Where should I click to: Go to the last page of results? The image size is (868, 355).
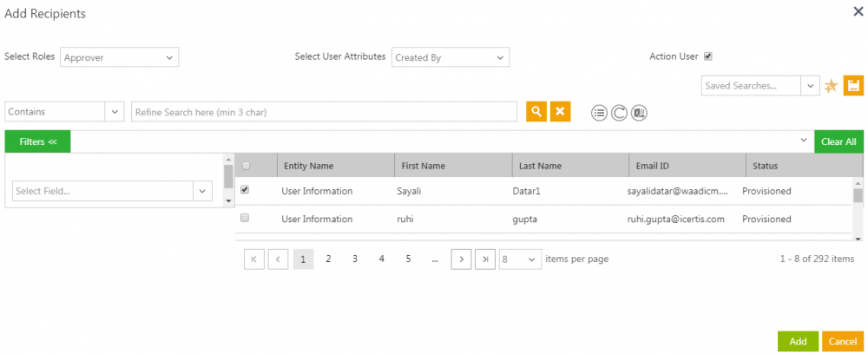coord(486,259)
